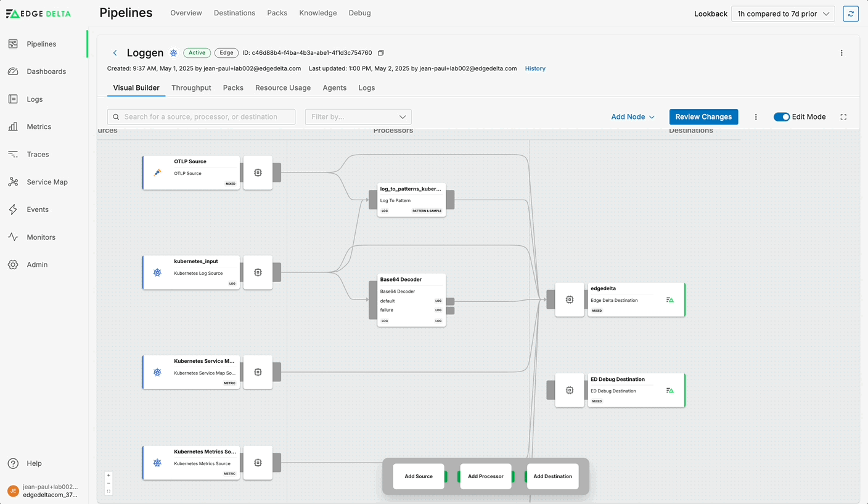This screenshot has height=504, width=868.
Task: Click the Add Processor button
Action: click(x=486, y=476)
